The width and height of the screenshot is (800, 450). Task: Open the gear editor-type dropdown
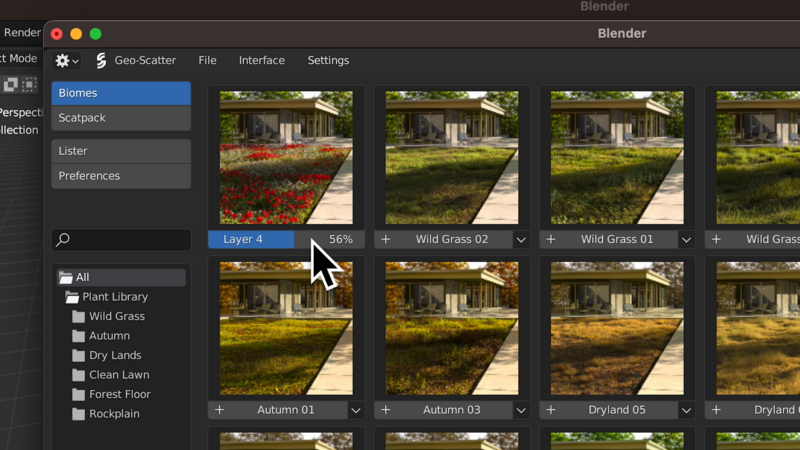pos(67,61)
